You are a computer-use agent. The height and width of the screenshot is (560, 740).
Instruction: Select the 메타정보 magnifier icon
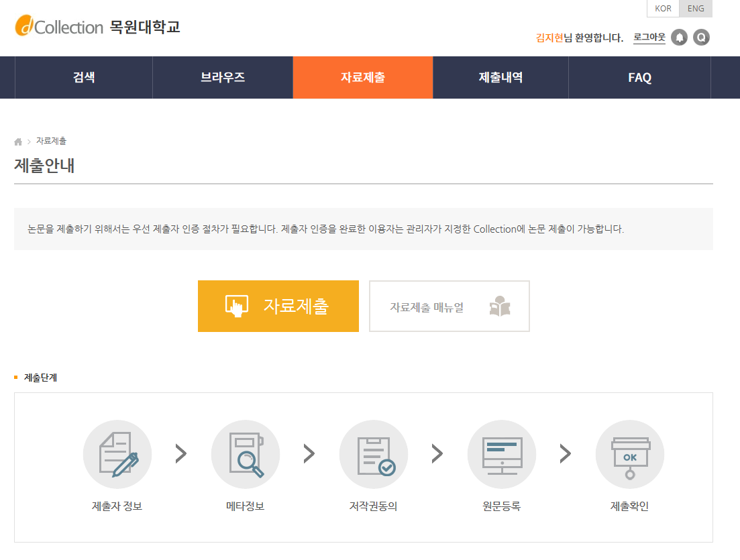pyautogui.click(x=246, y=454)
